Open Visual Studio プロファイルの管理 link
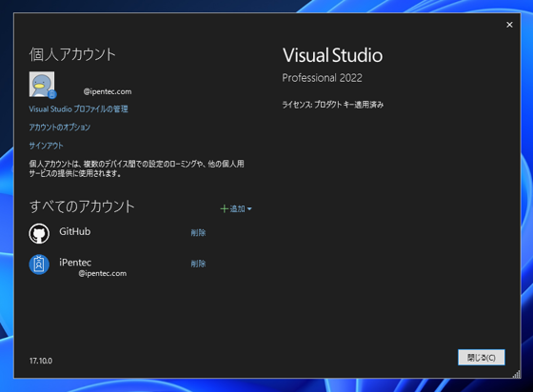This screenshot has width=533, height=392. 78,109
